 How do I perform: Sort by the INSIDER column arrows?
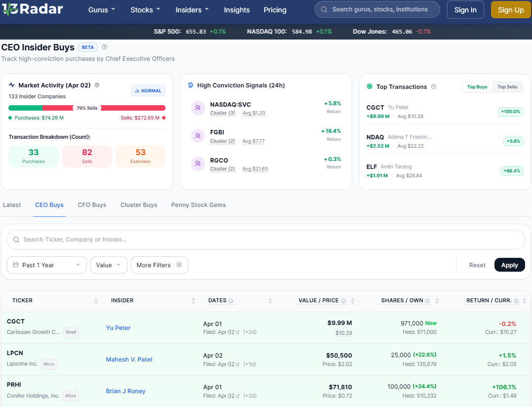(x=194, y=300)
